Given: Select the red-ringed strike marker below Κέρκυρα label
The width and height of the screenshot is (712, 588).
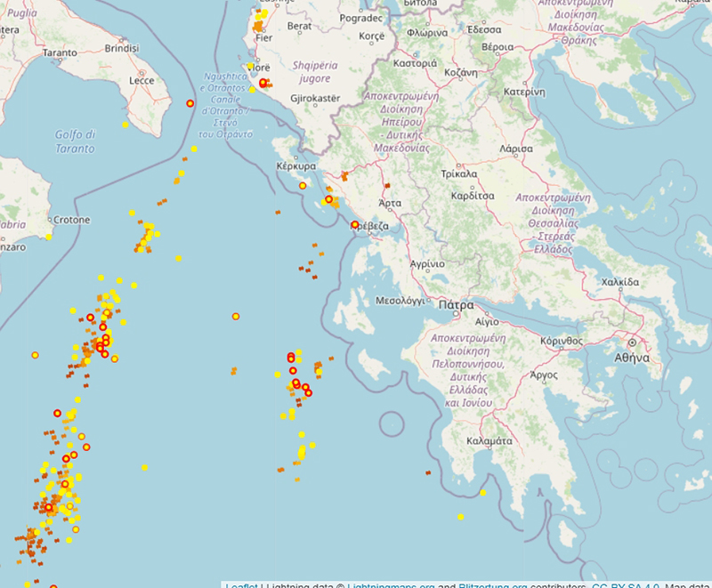Looking at the screenshot, I should (x=303, y=186).
